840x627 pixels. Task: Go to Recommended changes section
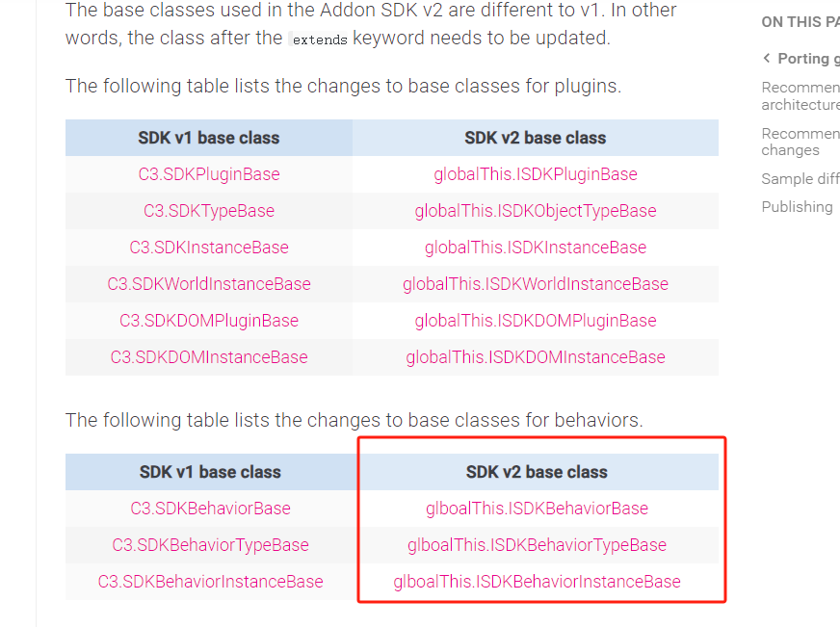[x=801, y=142]
